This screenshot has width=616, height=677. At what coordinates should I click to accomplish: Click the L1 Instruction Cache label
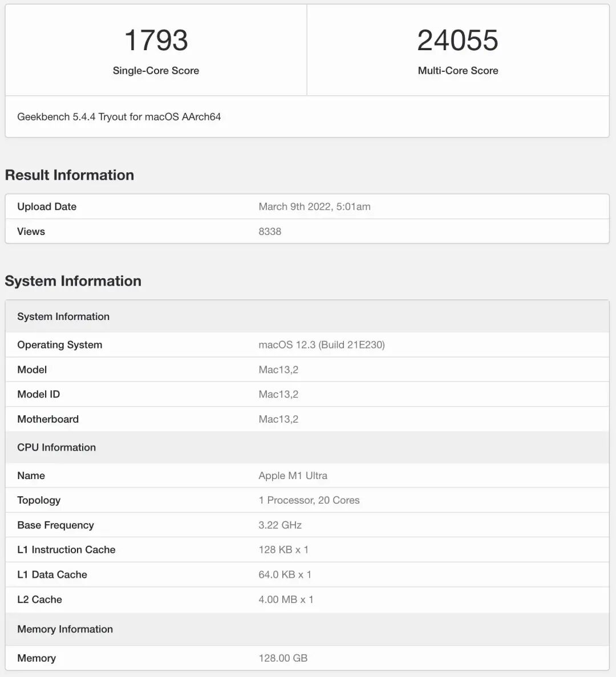pyautogui.click(x=66, y=550)
